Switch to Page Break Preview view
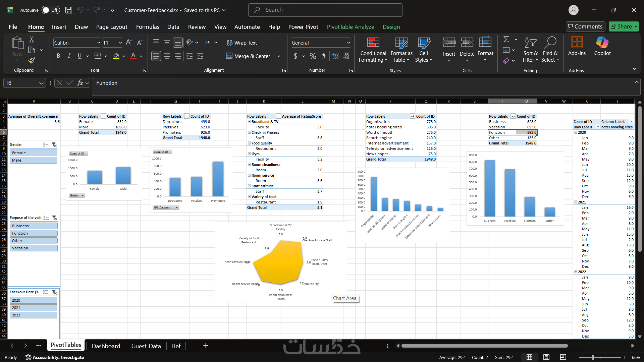The height and width of the screenshot is (362, 644). coord(563,357)
